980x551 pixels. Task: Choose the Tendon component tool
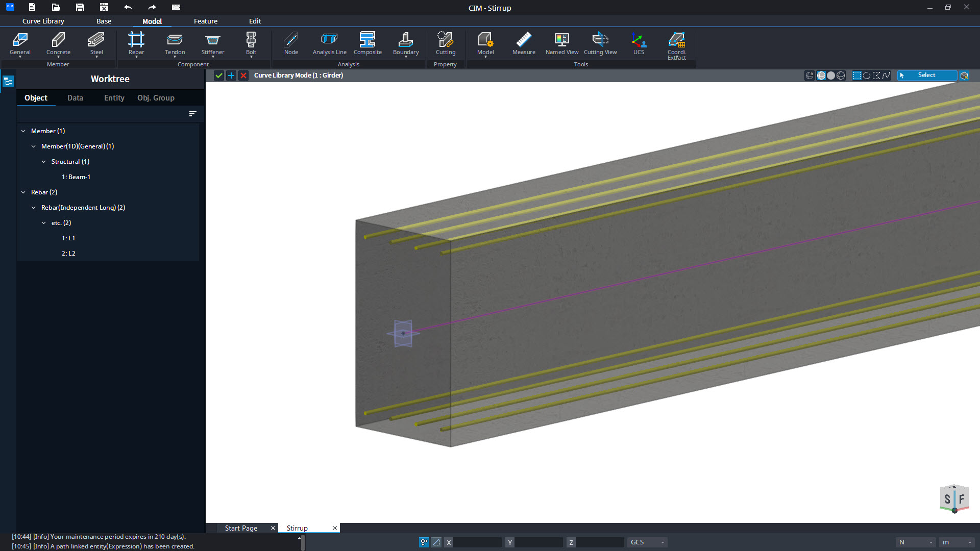(x=175, y=44)
